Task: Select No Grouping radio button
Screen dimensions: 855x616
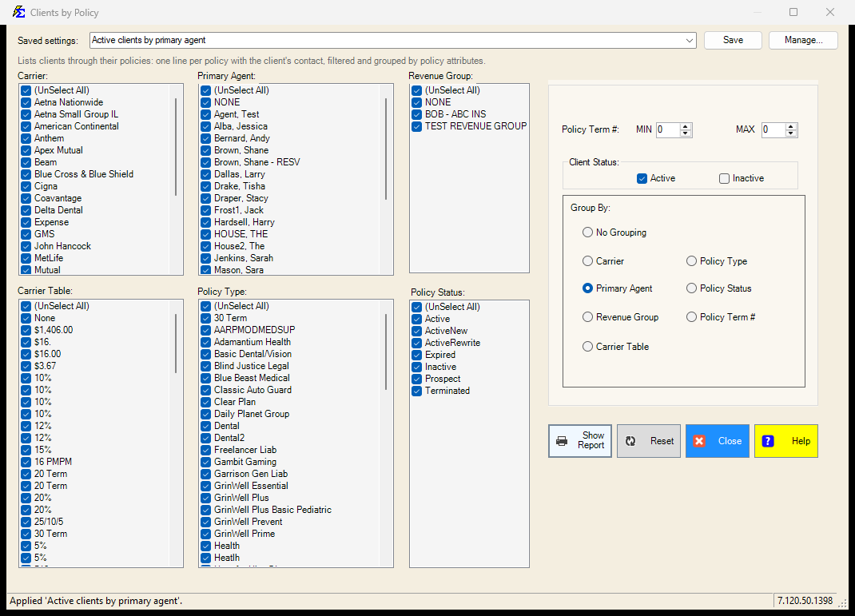Action: pos(587,232)
